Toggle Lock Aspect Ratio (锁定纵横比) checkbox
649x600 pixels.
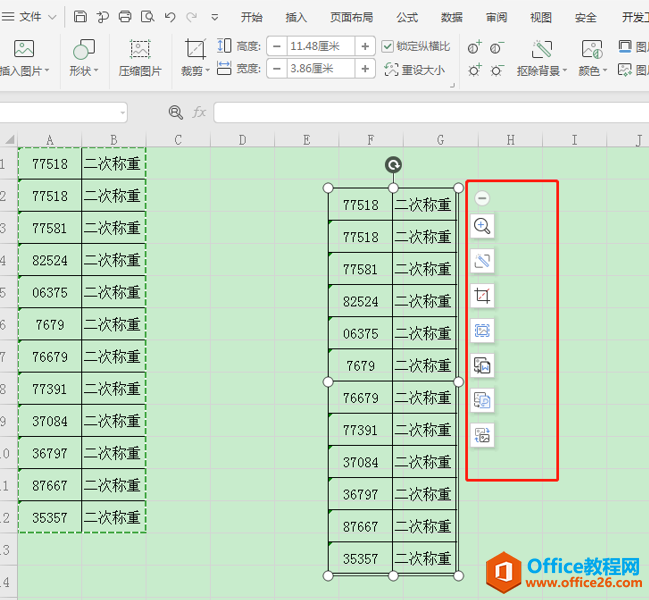click(x=387, y=46)
